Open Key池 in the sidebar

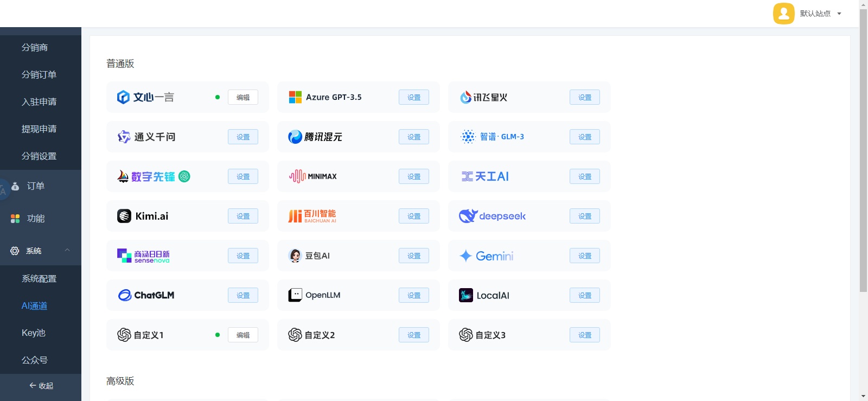tap(34, 333)
